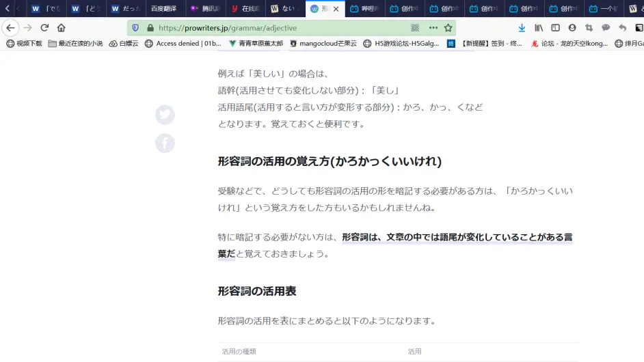Viewport: 644px width, 362px height.
Task: Switch to the 百度翻译 tab
Action: pyautogui.click(x=166, y=9)
